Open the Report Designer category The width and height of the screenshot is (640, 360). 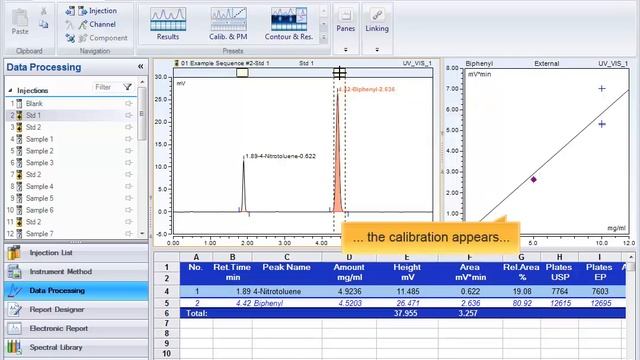[x=76, y=309]
